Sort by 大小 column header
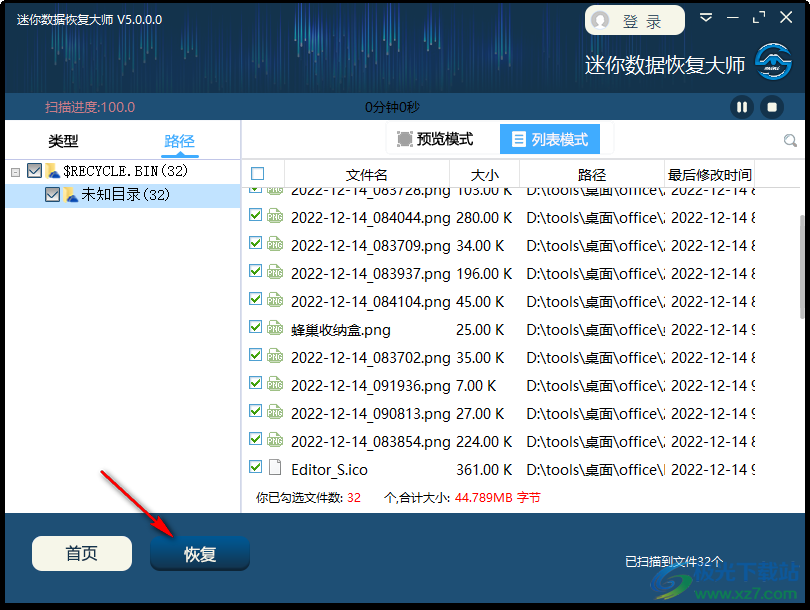Image resolution: width=810 pixels, height=610 pixels. tap(485, 175)
